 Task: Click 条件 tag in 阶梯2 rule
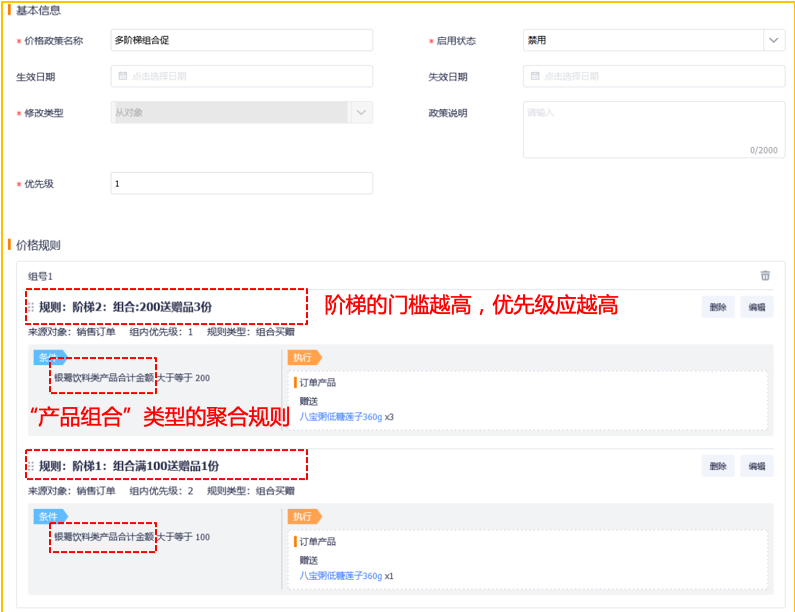click(50, 357)
